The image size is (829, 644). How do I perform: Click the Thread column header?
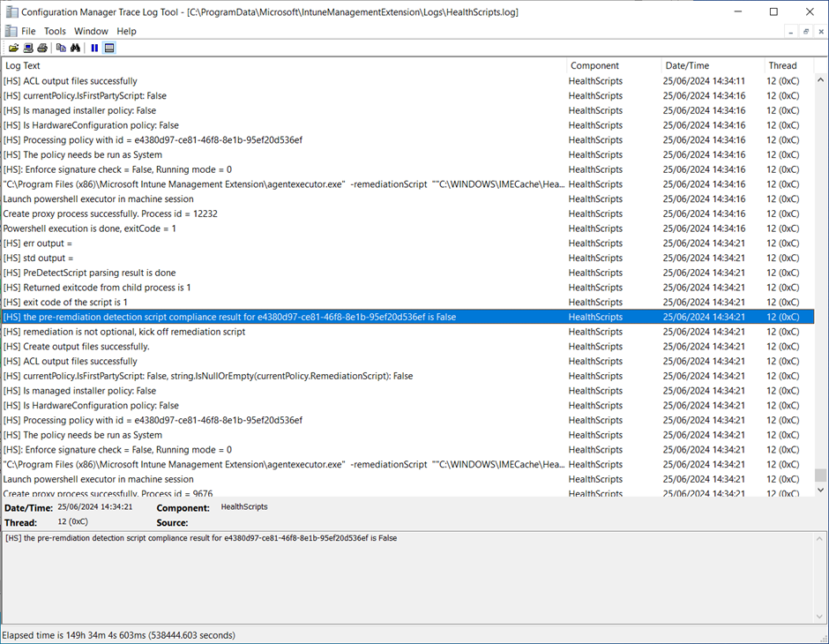pos(783,65)
